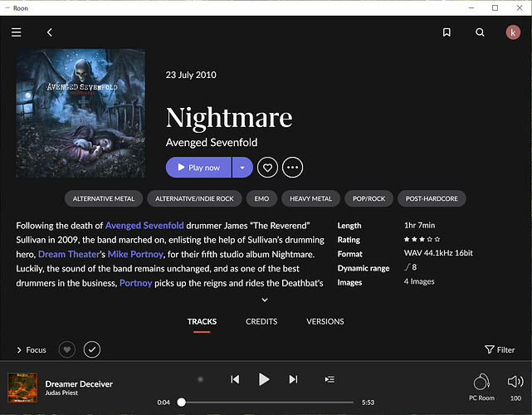Toggle the favorites heart filter
Image resolution: width=532 pixels, height=415 pixels.
pos(67,349)
